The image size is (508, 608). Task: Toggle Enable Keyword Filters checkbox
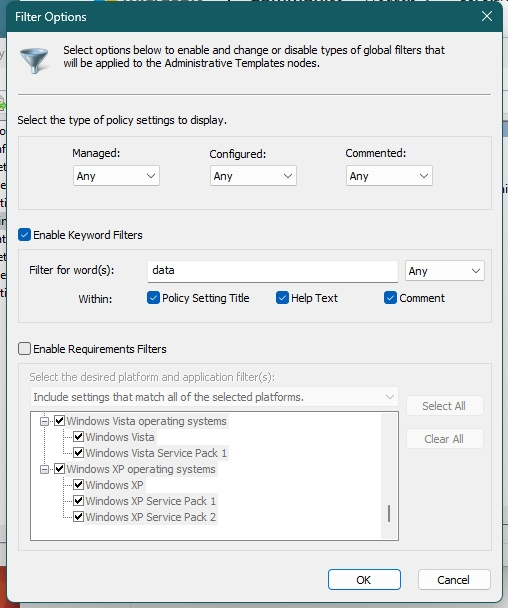click(24, 235)
